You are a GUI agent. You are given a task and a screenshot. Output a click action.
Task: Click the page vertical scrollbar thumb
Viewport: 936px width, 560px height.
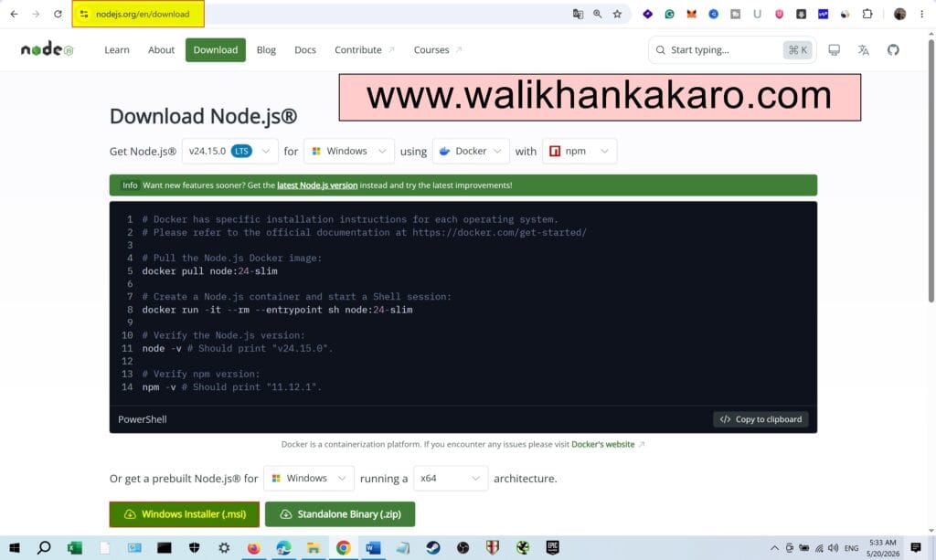931,170
